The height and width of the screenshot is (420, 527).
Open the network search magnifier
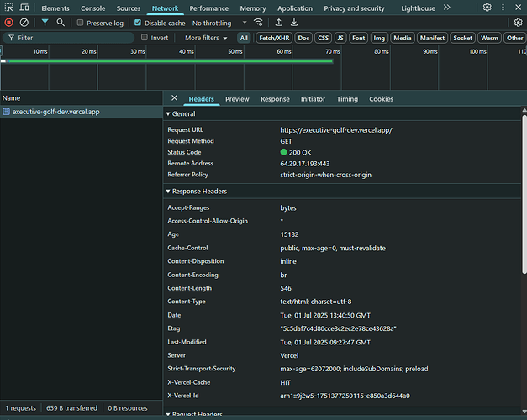(x=61, y=23)
